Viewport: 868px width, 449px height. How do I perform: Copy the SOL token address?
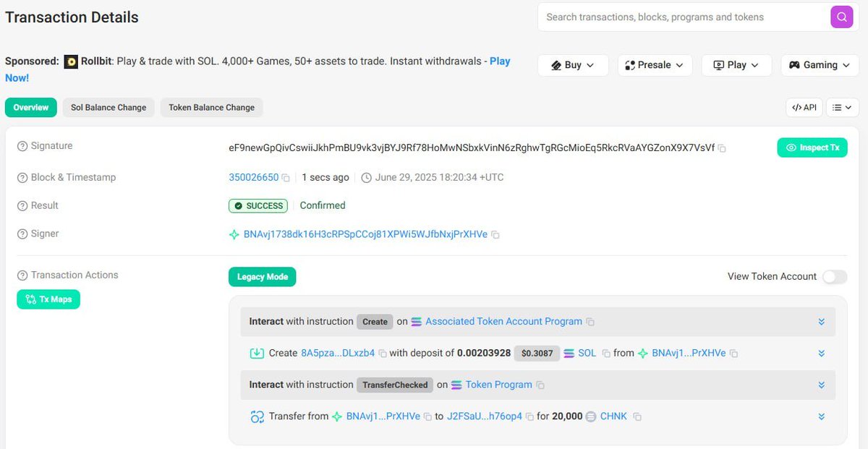(x=606, y=354)
